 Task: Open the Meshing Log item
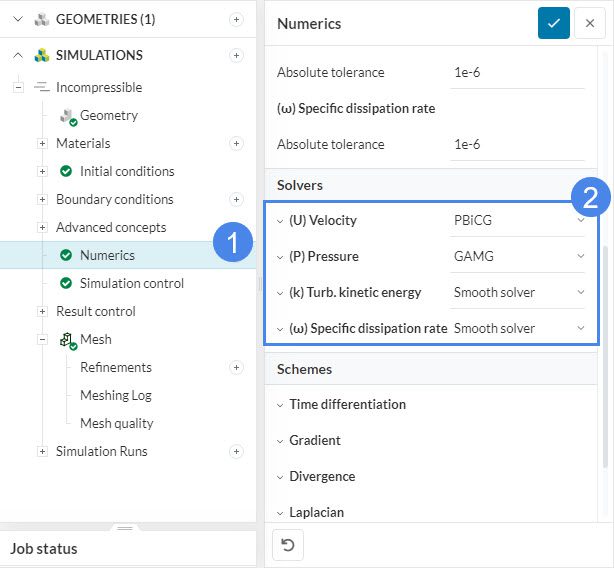[117, 395]
